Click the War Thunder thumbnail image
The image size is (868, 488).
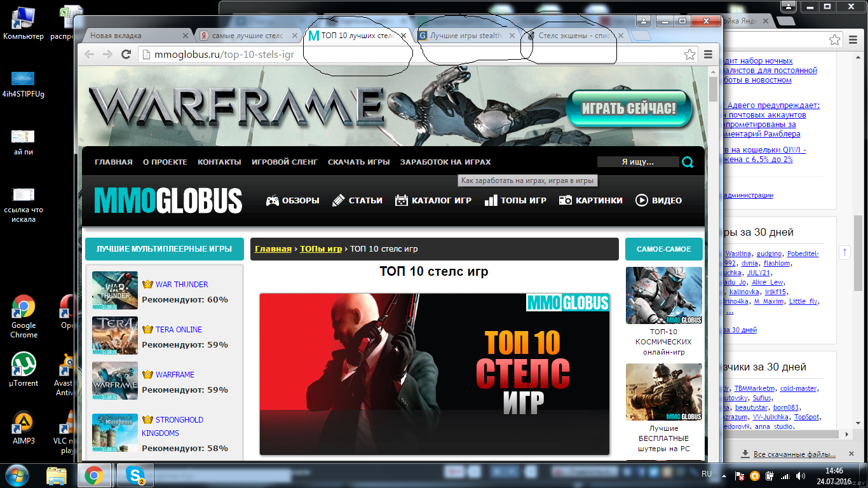(115, 290)
